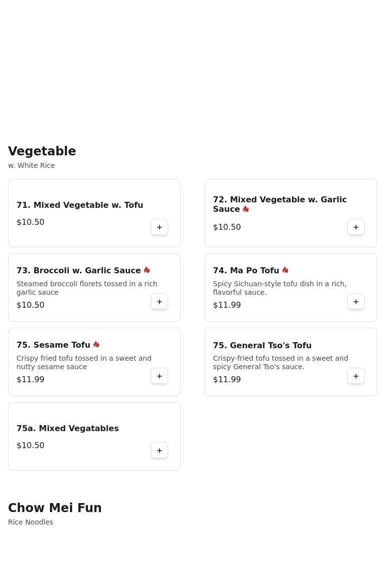Click the Vegetable section heading
This screenshot has width=385, height=588.
(42, 151)
